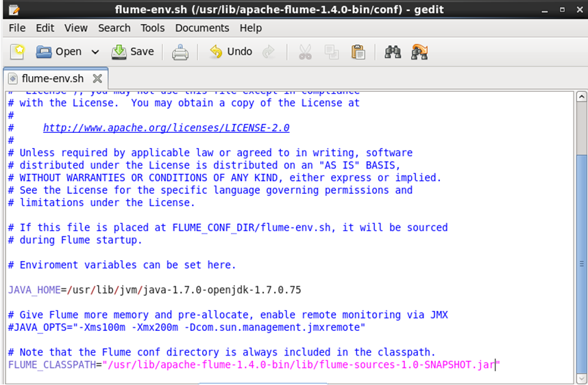Open the Help menu
The width and height of the screenshot is (588, 385).
251,28
